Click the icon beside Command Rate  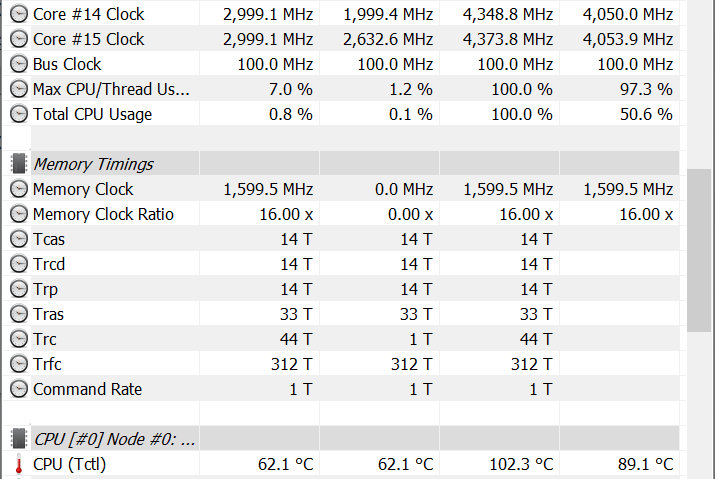point(19,389)
